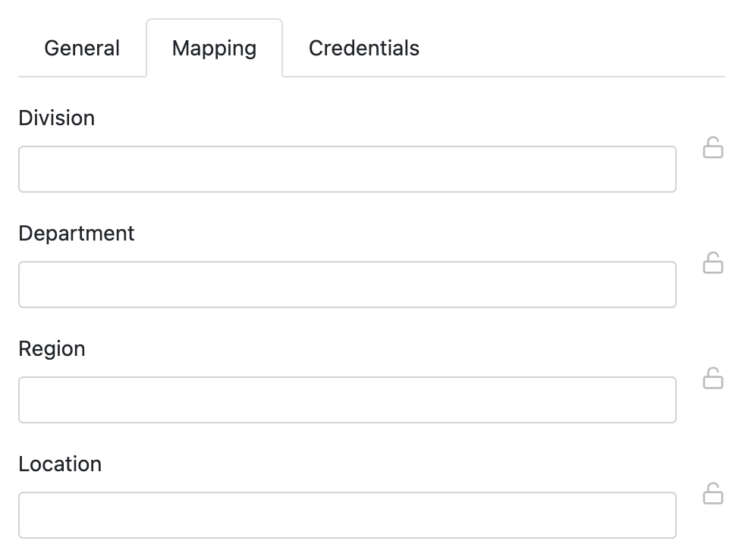
Task: Click the Department field label
Action: [77, 234]
